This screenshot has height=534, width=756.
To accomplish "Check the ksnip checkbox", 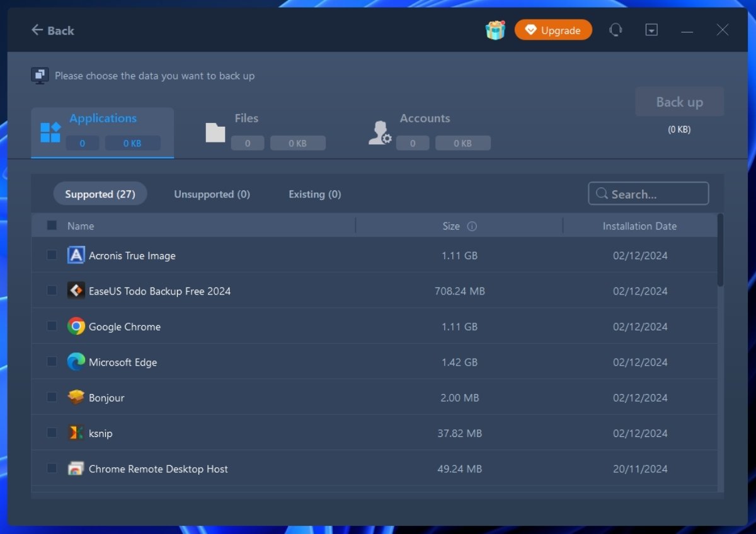I will click(x=52, y=432).
